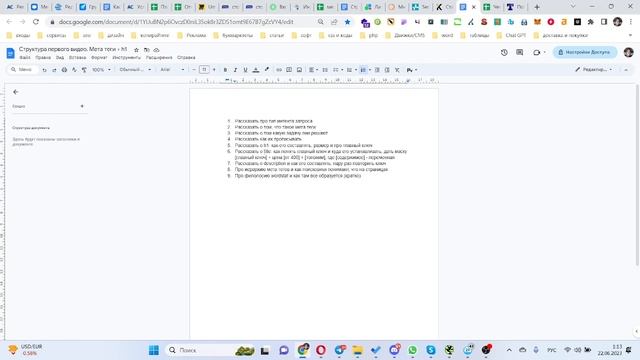Screen dimensions: 640x360
Task: Clear formatting from selected text
Action: click(397, 70)
